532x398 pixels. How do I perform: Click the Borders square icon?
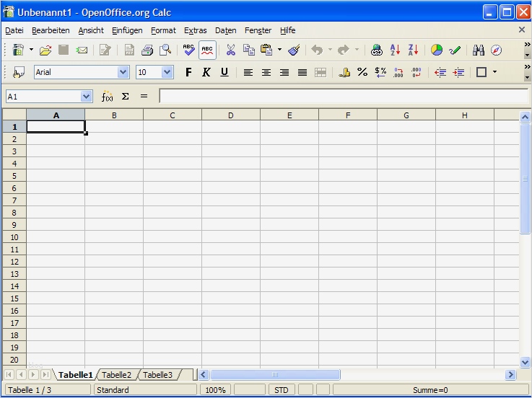click(x=481, y=72)
